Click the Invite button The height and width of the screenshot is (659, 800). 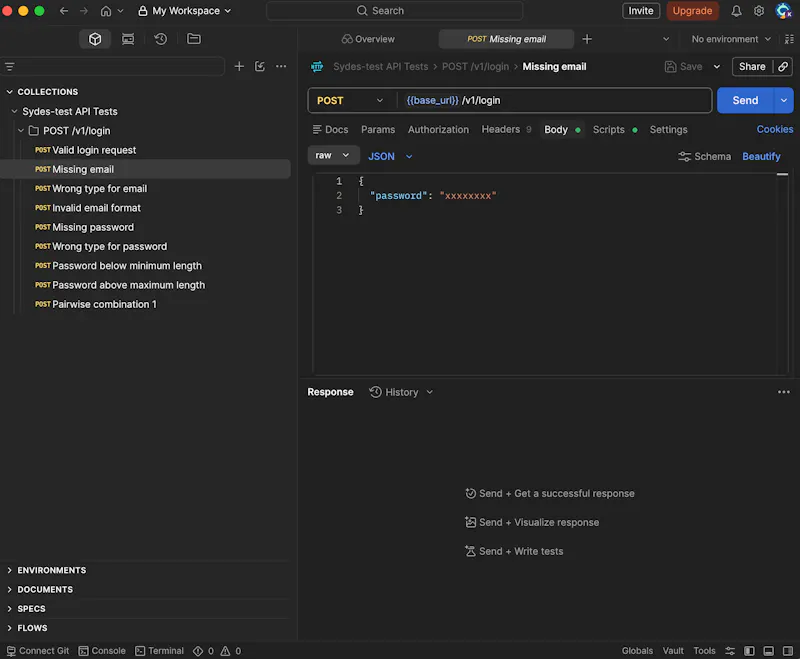(641, 11)
